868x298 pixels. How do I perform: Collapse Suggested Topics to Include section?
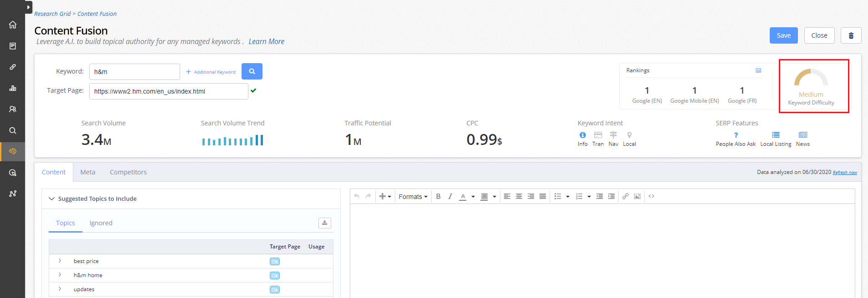tap(51, 199)
